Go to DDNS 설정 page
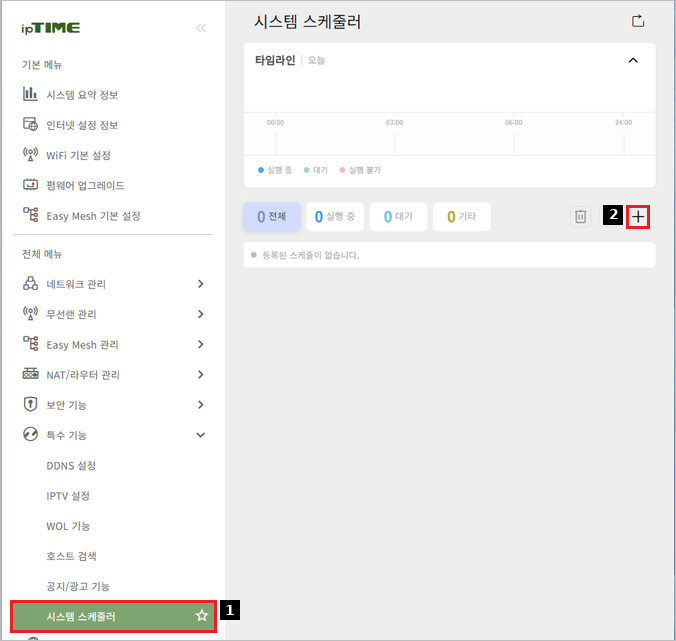Screen dimensions: 676x641 pyautogui.click(x=71, y=466)
